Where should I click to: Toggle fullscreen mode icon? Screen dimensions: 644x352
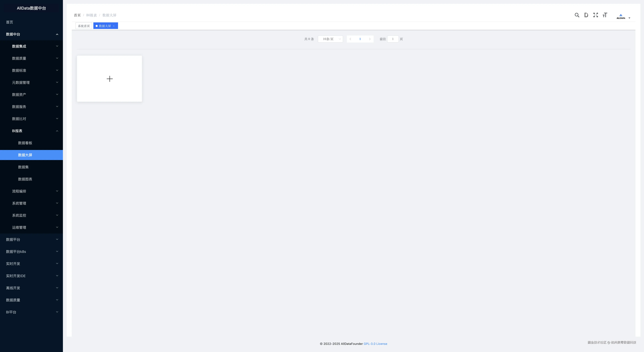(x=596, y=15)
